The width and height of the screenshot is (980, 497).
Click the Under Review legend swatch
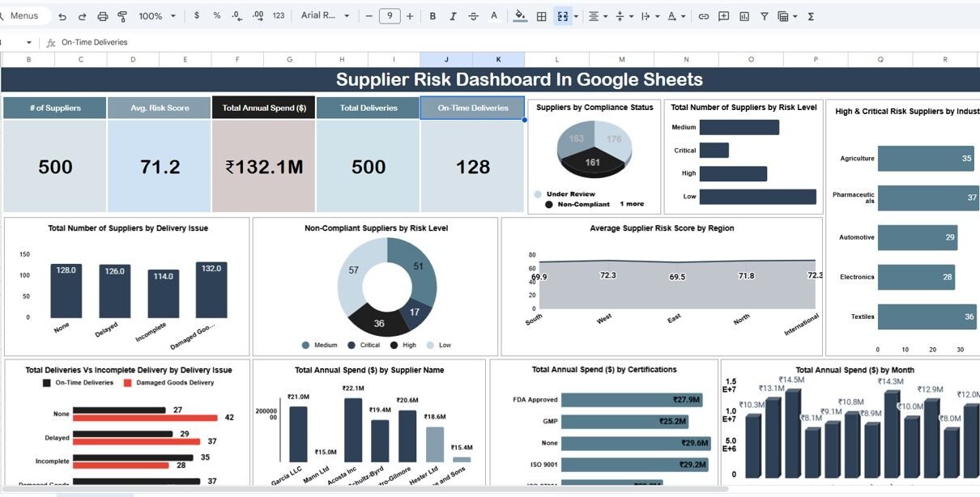tap(538, 194)
